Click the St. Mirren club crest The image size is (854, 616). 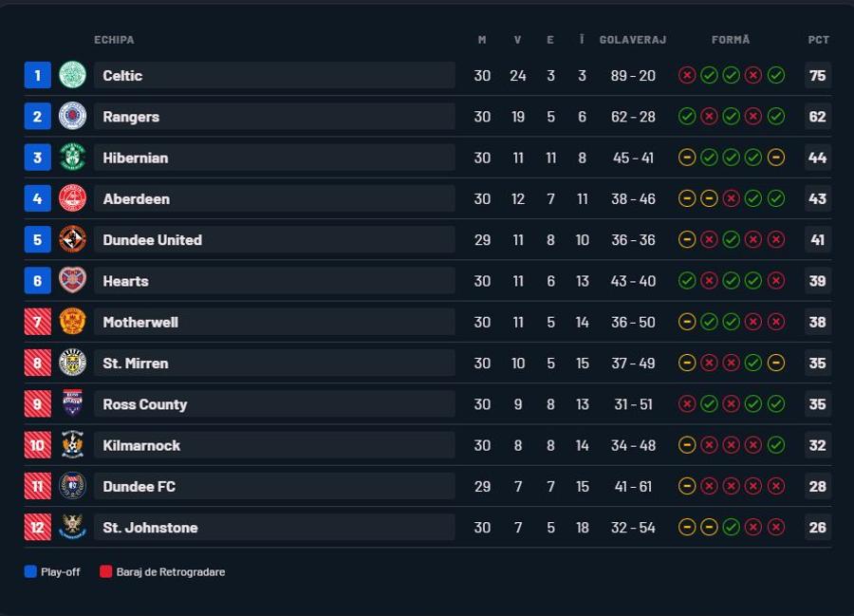72,363
